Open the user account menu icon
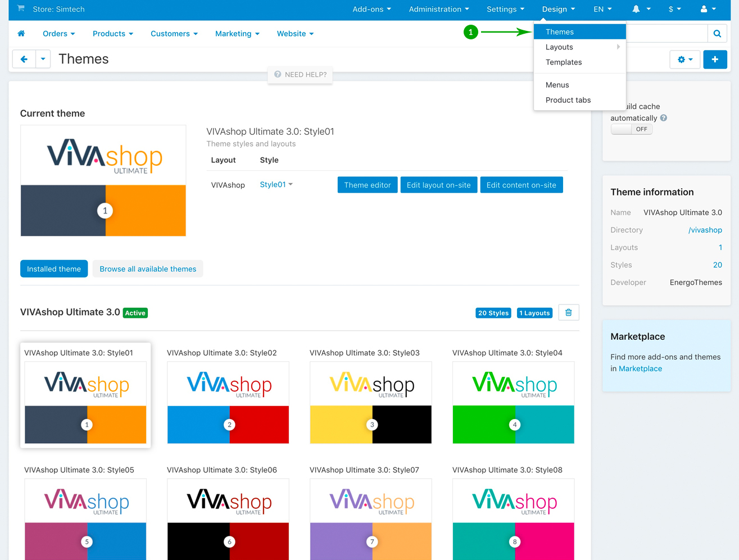 708,9
